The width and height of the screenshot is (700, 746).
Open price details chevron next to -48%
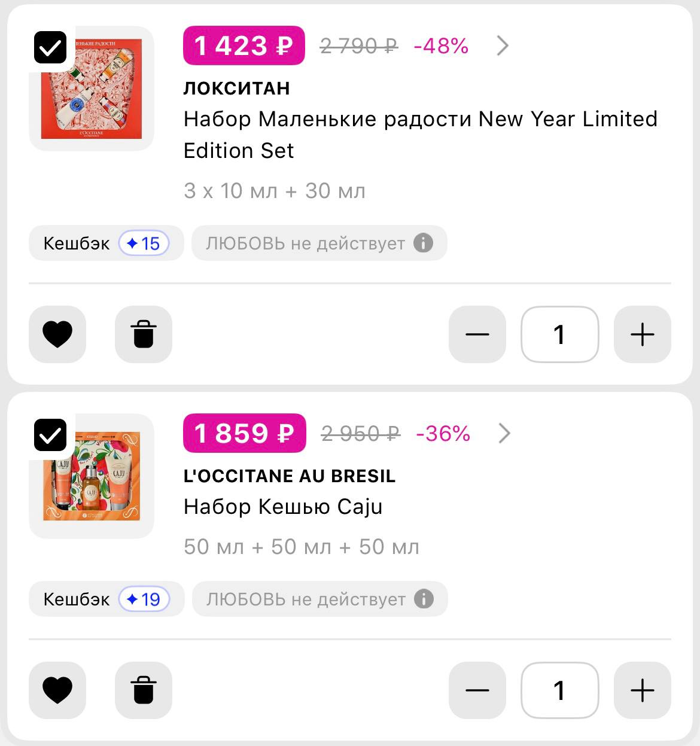(503, 45)
